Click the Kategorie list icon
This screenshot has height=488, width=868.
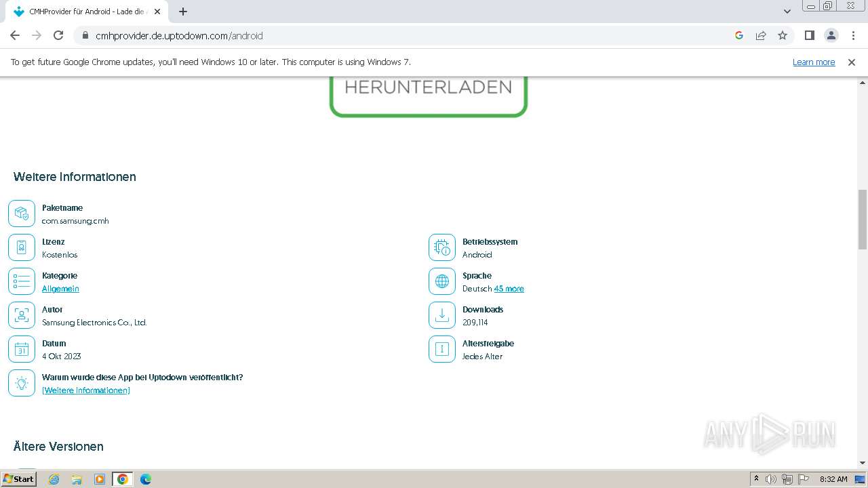point(22,281)
